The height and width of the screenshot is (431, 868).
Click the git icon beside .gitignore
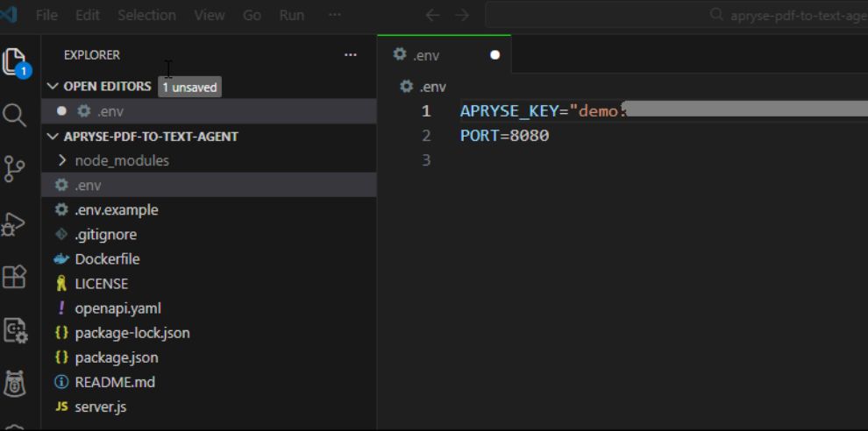point(61,234)
